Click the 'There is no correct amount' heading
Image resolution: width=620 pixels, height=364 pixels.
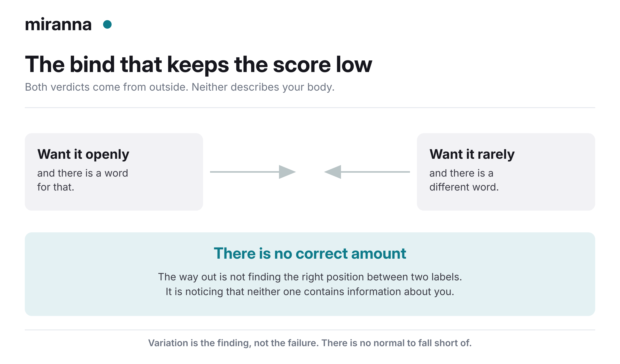pos(310,253)
